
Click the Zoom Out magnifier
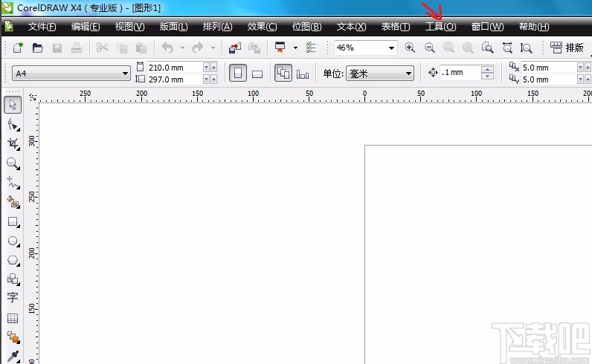(429, 48)
